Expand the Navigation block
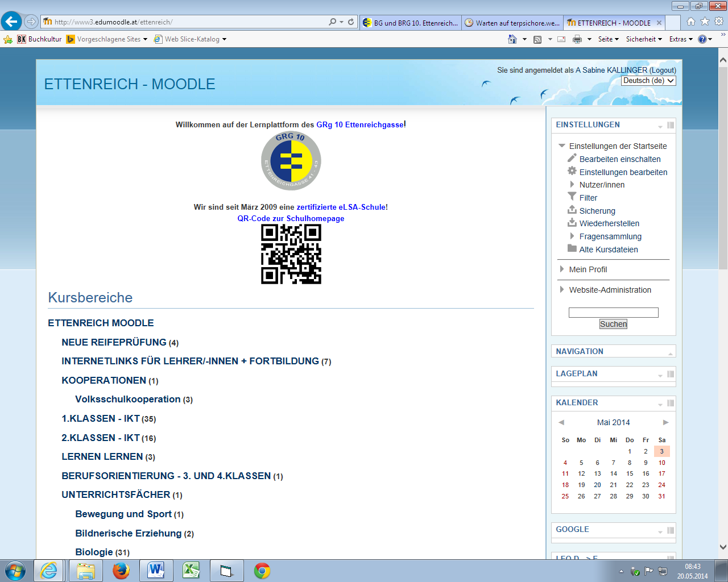 (x=671, y=353)
